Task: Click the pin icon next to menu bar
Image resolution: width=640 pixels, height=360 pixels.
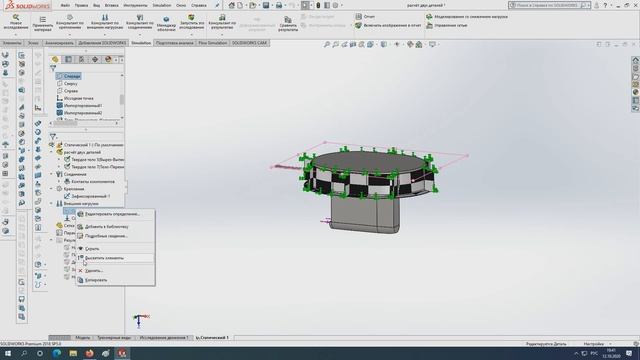Action: 217,5
